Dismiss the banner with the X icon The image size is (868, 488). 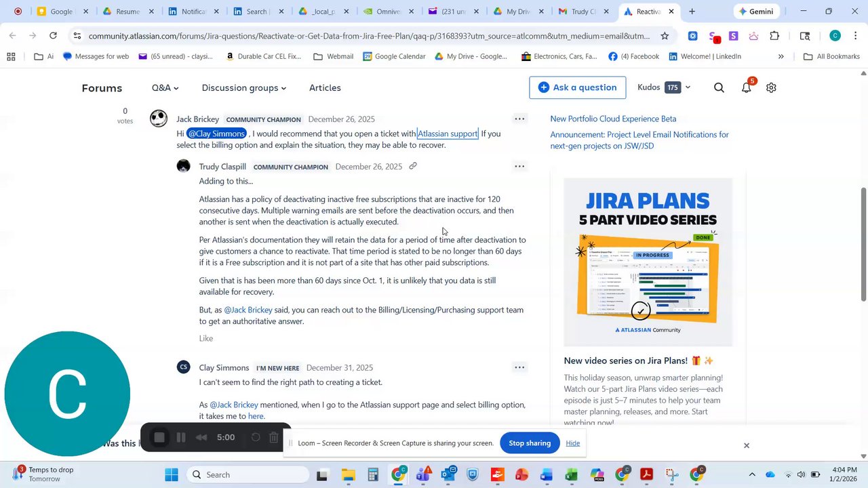click(x=747, y=445)
